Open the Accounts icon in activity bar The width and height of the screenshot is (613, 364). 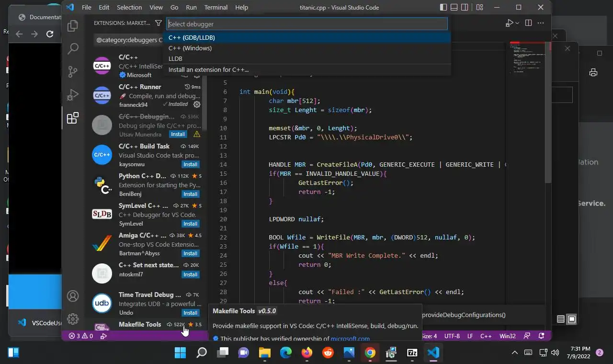pyautogui.click(x=73, y=296)
